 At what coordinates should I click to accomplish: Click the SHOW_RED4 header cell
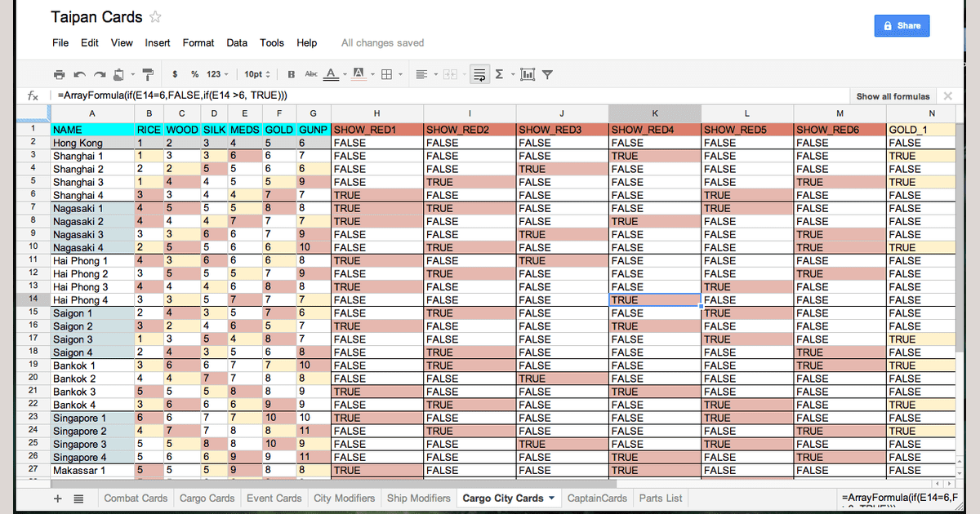click(655, 129)
